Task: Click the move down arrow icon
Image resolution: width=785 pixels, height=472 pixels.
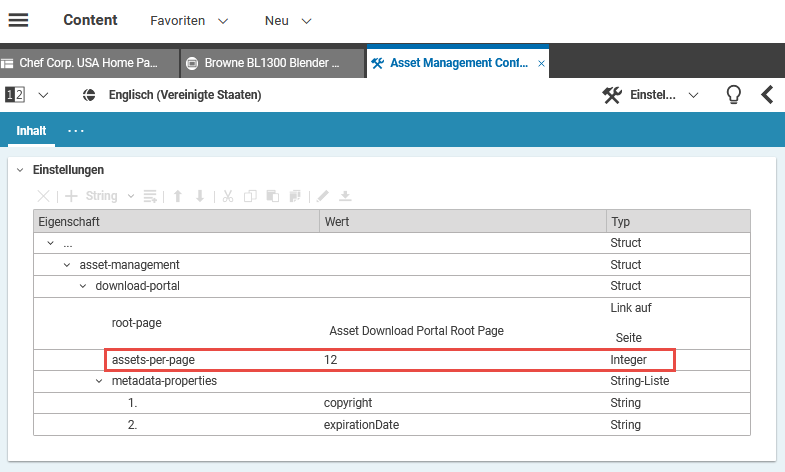Action: (x=200, y=196)
